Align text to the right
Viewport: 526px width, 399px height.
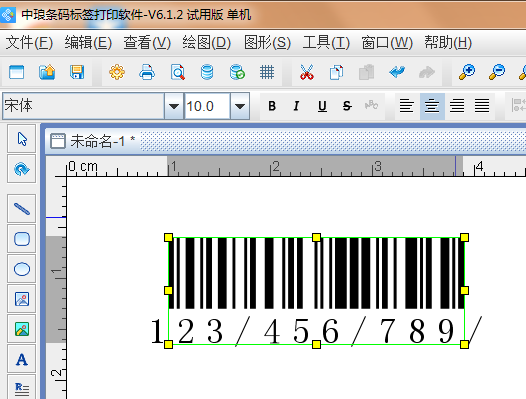[457, 106]
